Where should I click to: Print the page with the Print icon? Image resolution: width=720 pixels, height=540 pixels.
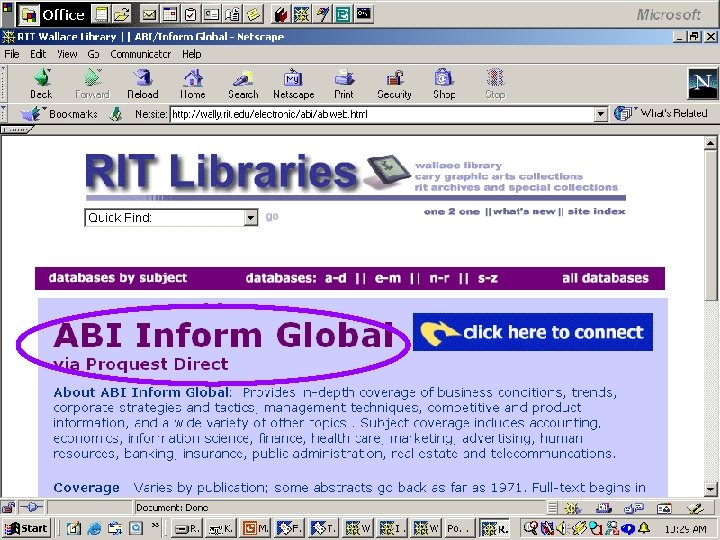[x=343, y=84]
